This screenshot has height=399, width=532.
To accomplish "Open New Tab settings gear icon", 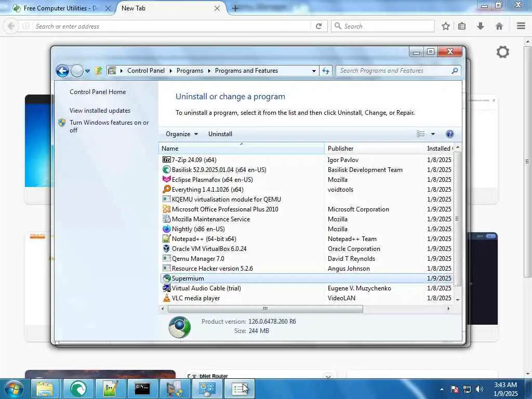I will click(502, 52).
